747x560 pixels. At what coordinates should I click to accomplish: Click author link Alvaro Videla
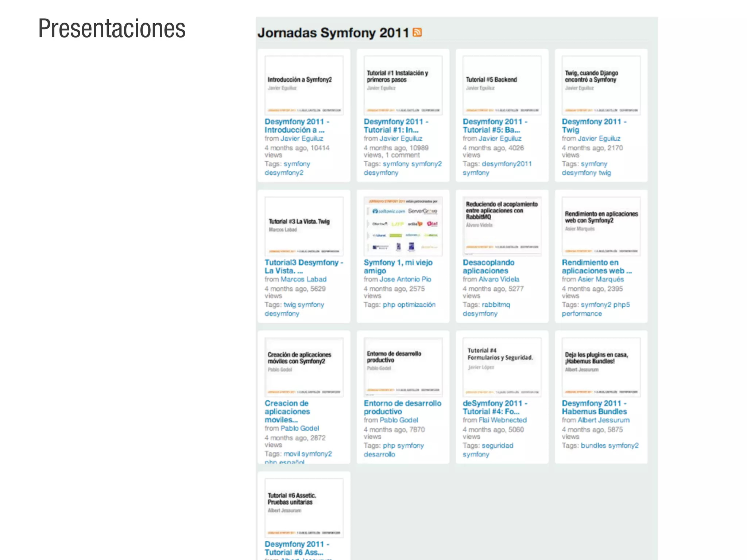pos(499,279)
